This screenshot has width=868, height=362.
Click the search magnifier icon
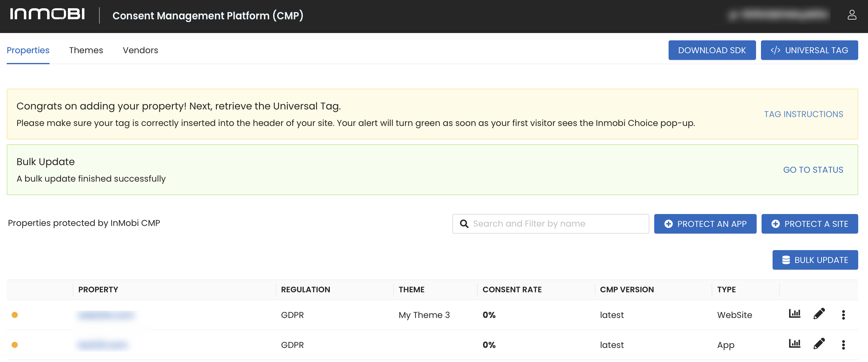point(464,223)
